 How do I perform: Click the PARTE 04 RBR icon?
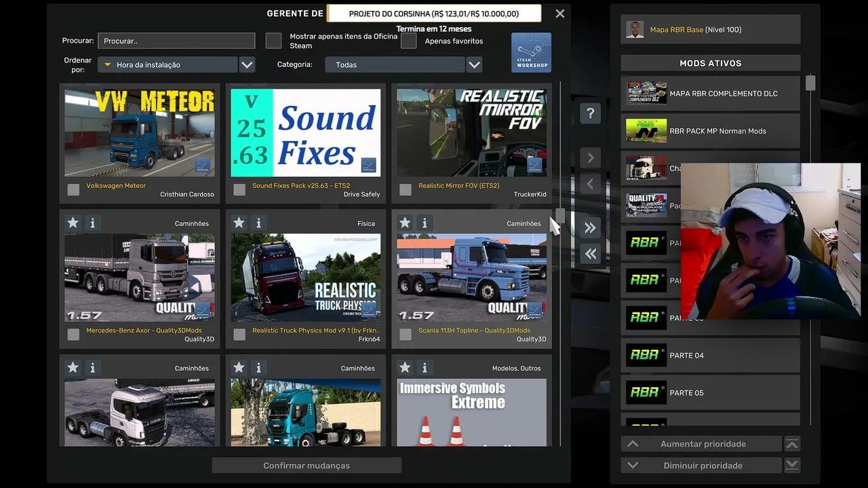(x=646, y=355)
